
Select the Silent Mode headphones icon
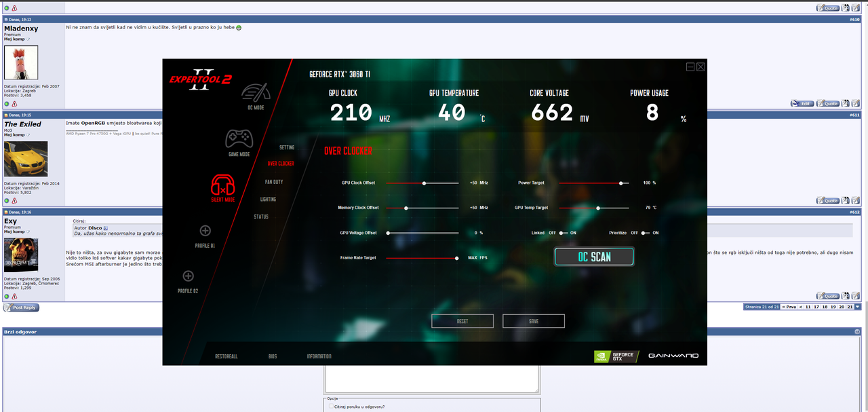click(x=223, y=185)
